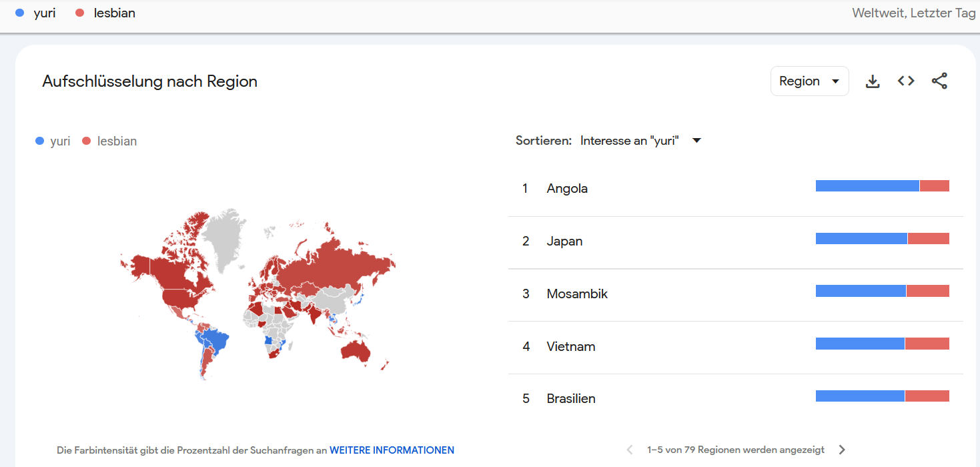Click the blue yuri bar for Angola

[867, 186]
